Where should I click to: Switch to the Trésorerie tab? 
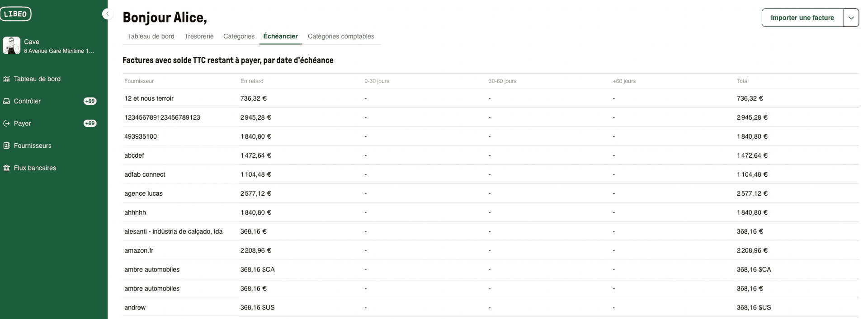pos(199,36)
